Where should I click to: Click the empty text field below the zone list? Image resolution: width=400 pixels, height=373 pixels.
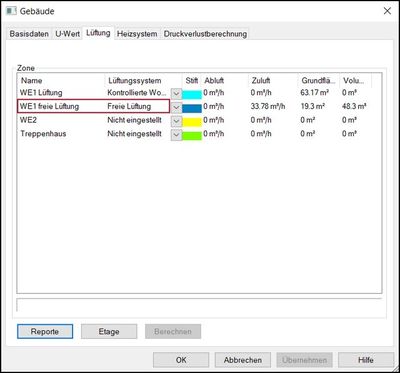point(199,305)
